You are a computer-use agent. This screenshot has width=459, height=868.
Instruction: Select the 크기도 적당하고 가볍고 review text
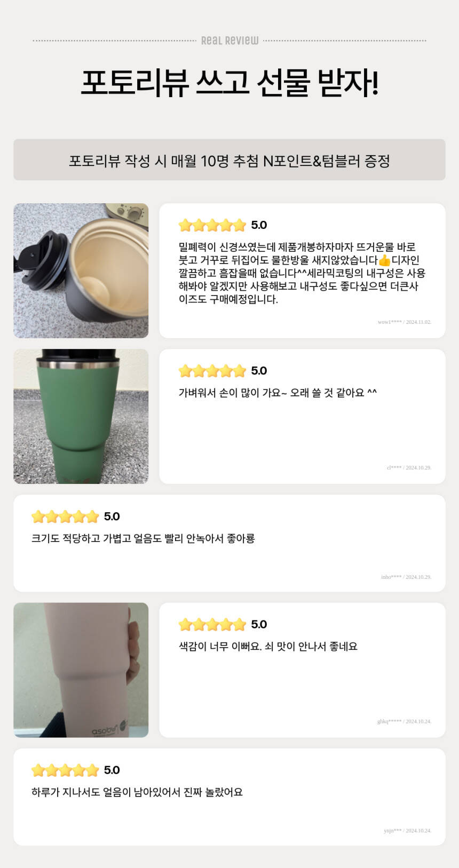(143, 538)
